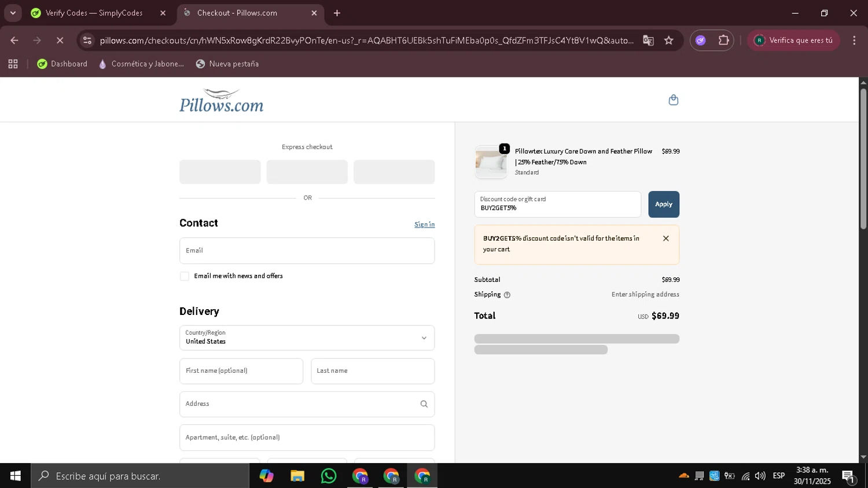Open Cosmética y Jabone... bookmark
Viewport: 868px width, 488px height.
click(141, 64)
